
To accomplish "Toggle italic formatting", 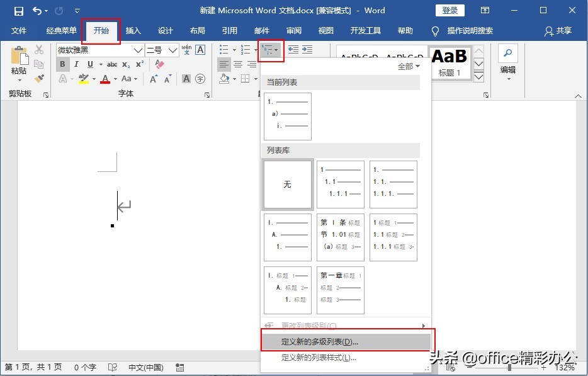I will click(x=77, y=64).
